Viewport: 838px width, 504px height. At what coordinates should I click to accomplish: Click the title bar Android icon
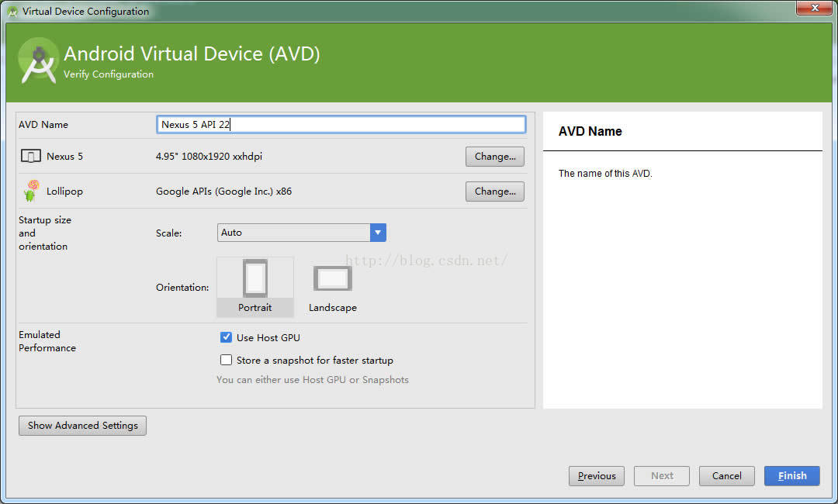(x=13, y=11)
